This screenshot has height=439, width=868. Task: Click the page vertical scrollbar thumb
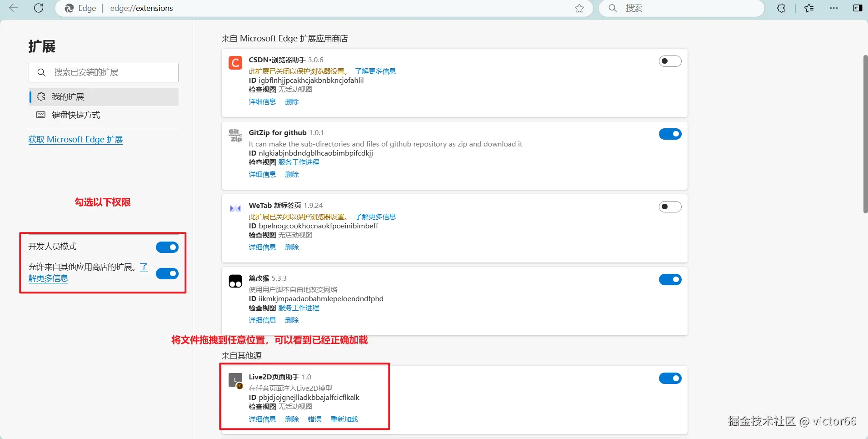[865, 134]
